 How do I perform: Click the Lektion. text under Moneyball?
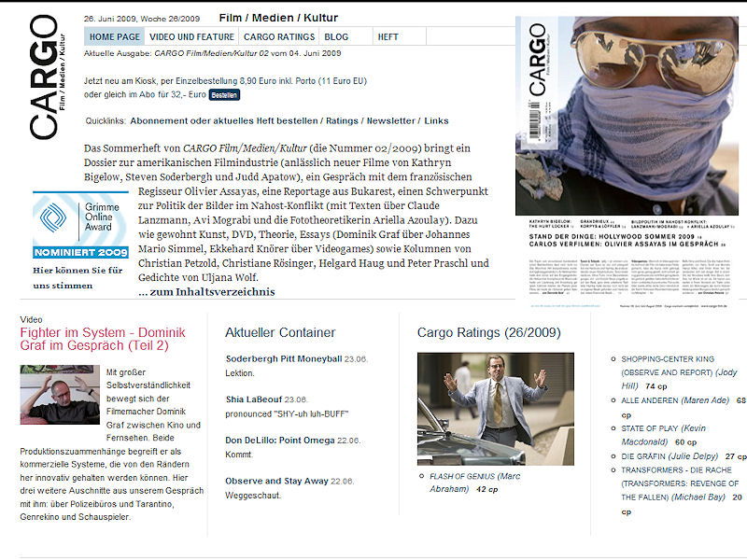point(240,373)
